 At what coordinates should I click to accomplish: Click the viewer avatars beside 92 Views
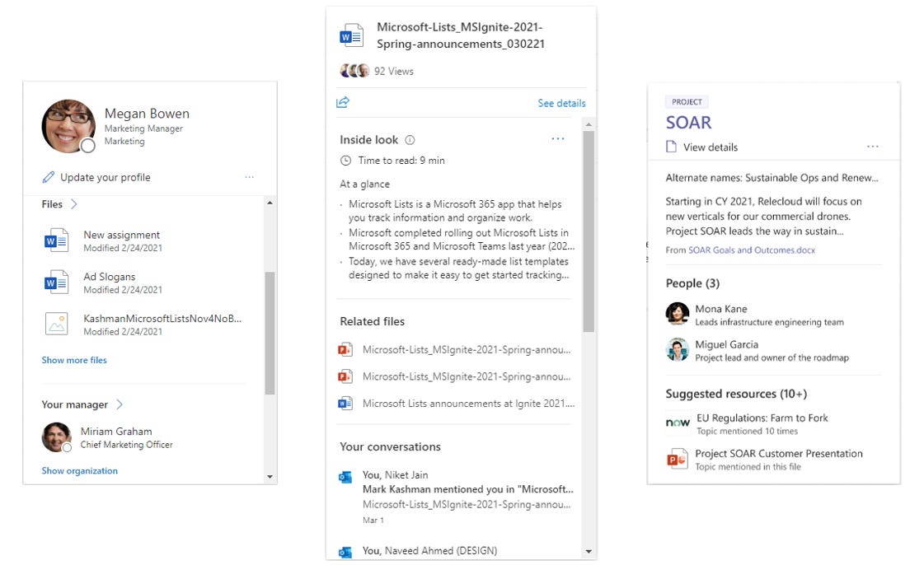pyautogui.click(x=354, y=71)
